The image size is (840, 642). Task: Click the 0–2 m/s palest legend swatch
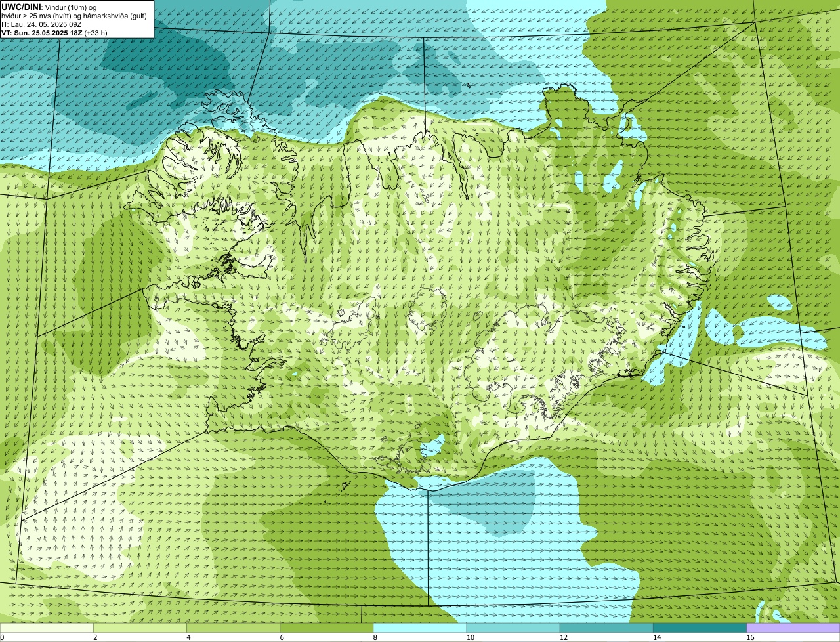coord(47,628)
